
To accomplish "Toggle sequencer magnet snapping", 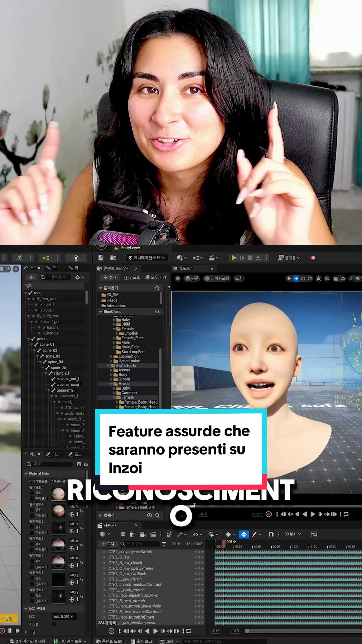I will [x=271, y=534].
